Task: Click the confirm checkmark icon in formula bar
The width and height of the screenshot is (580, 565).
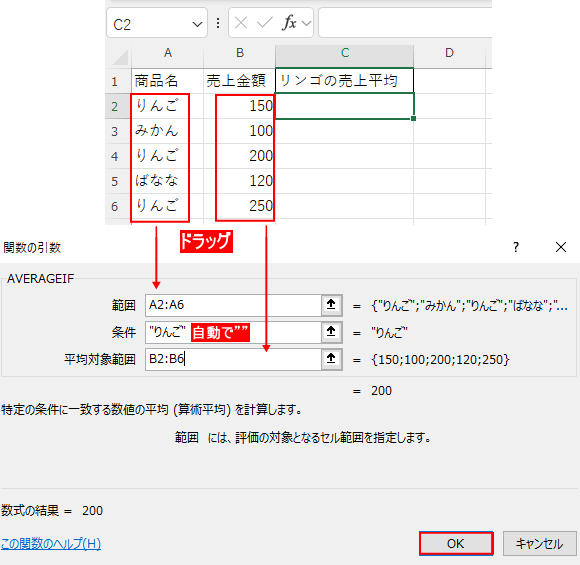Action: point(264,23)
